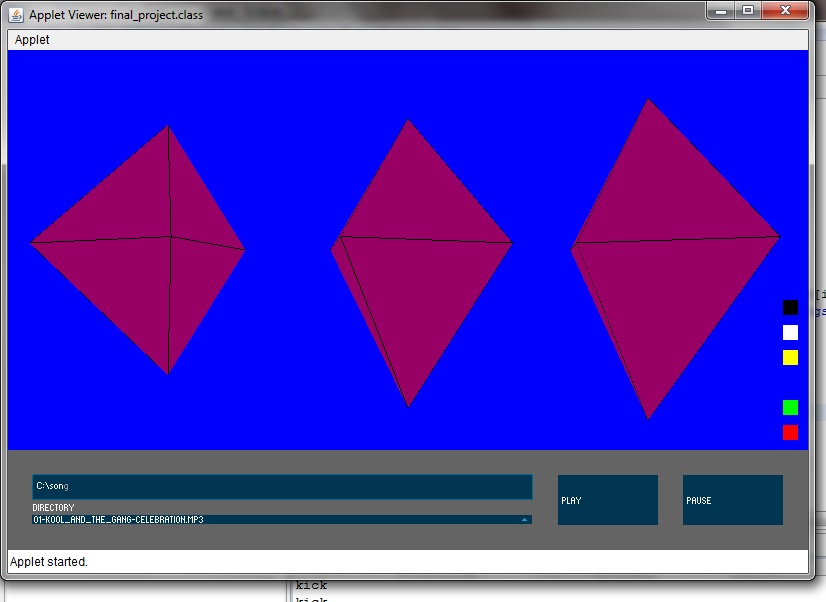
Task: Open the Applet menu
Action: [x=32, y=40]
